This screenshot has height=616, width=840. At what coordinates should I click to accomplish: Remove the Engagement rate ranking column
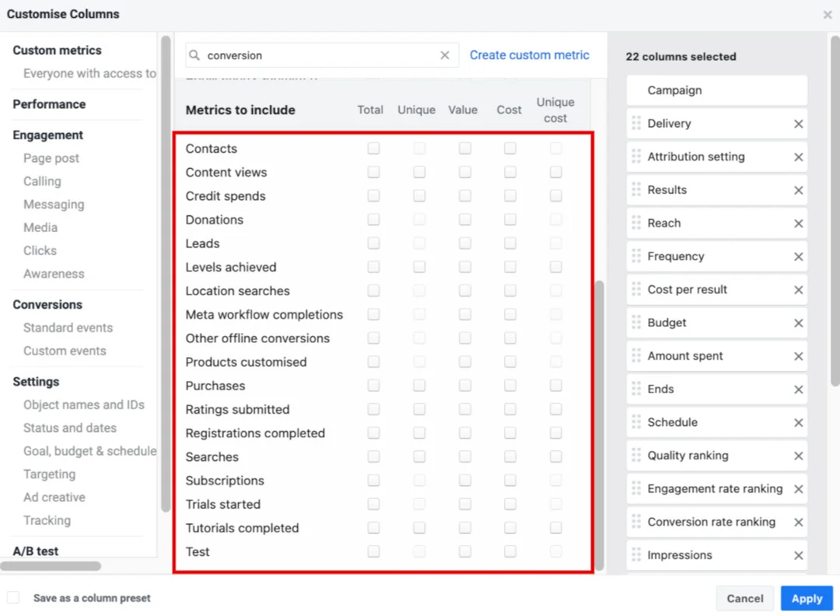(798, 489)
